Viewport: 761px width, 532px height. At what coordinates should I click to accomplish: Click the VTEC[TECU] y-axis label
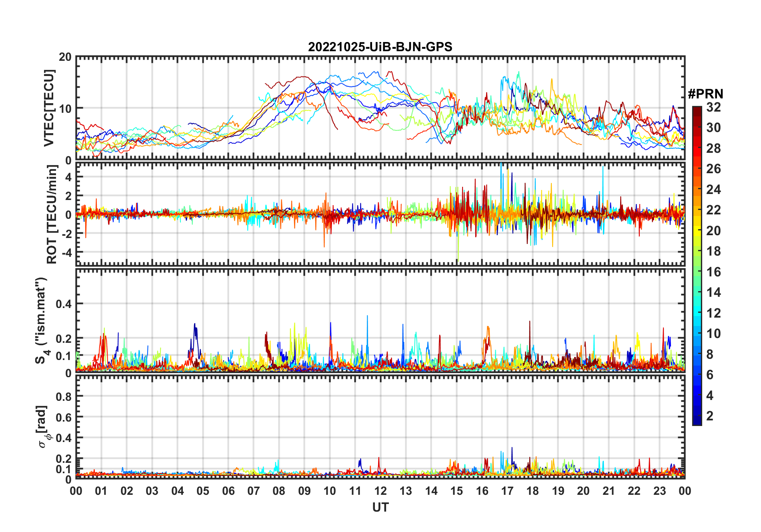pos(49,108)
